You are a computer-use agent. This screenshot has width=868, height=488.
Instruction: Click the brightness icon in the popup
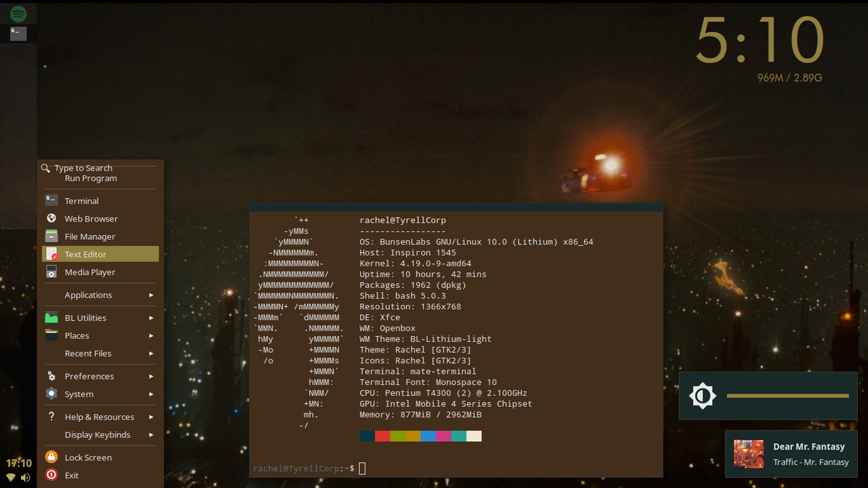coord(703,396)
